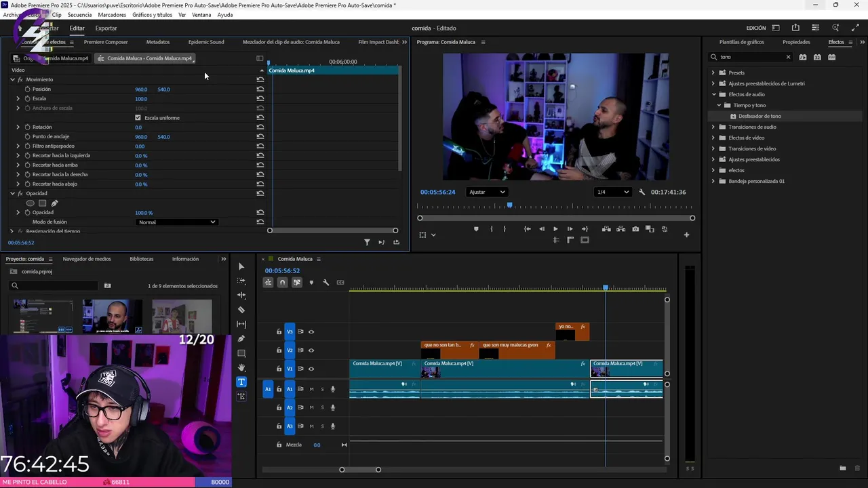Open the Program monitor button editor plus
This screenshot has width=868, height=488.
pyautogui.click(x=686, y=235)
